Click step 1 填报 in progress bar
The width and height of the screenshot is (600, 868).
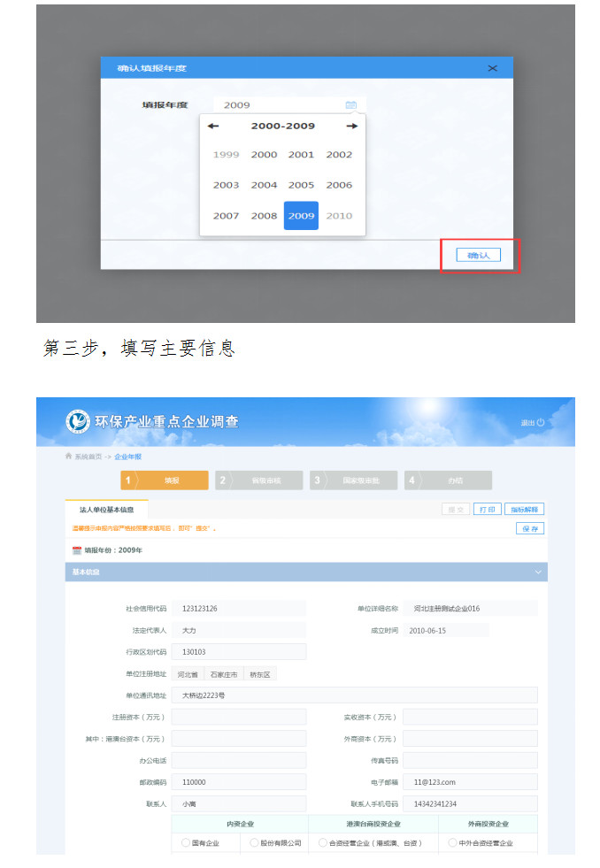pyautogui.click(x=165, y=480)
